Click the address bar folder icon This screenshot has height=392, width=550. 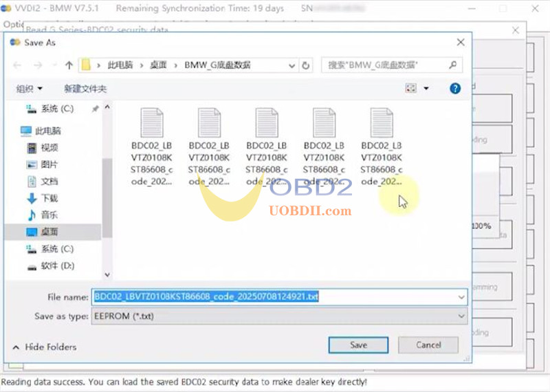pyautogui.click(x=86, y=65)
